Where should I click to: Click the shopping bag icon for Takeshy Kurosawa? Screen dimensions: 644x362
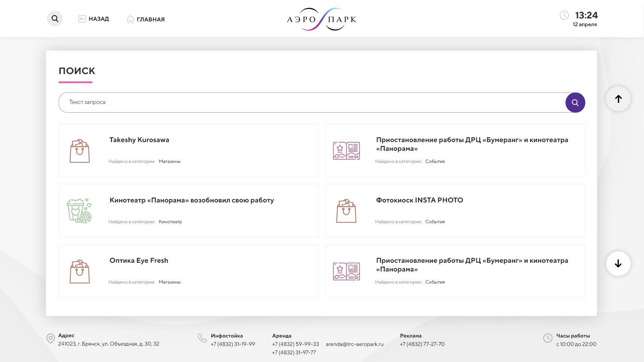[x=79, y=151]
